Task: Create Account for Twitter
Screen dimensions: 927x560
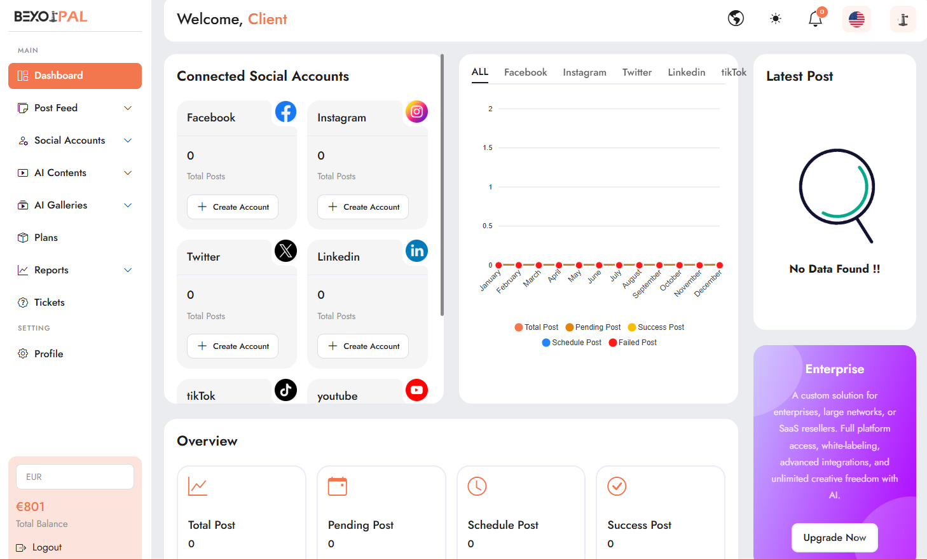Action: 233,346
